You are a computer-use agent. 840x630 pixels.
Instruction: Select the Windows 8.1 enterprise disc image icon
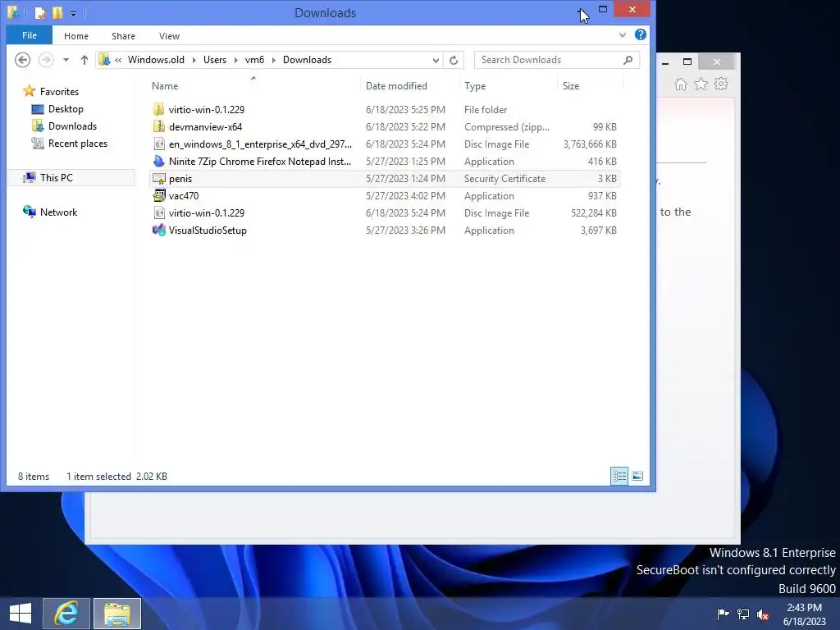click(158, 144)
